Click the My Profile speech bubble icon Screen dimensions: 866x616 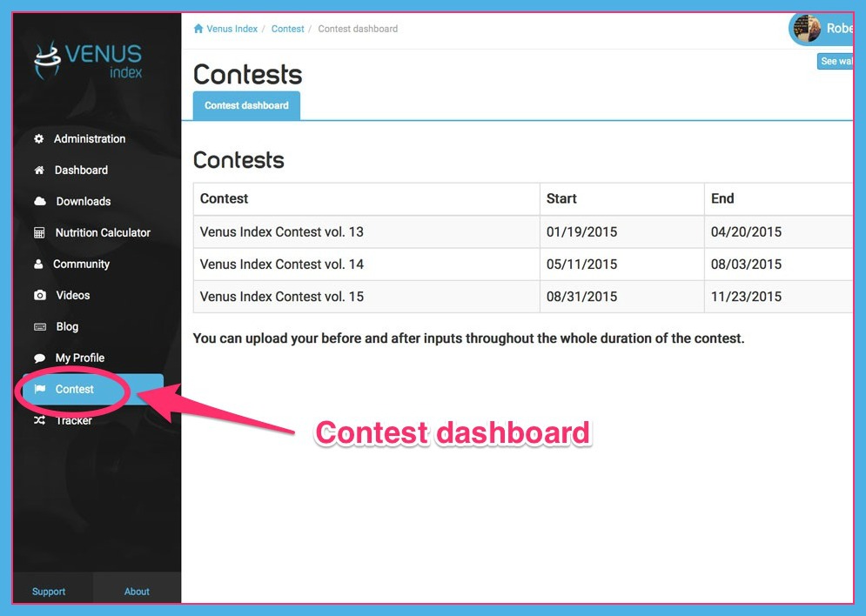[39, 358]
